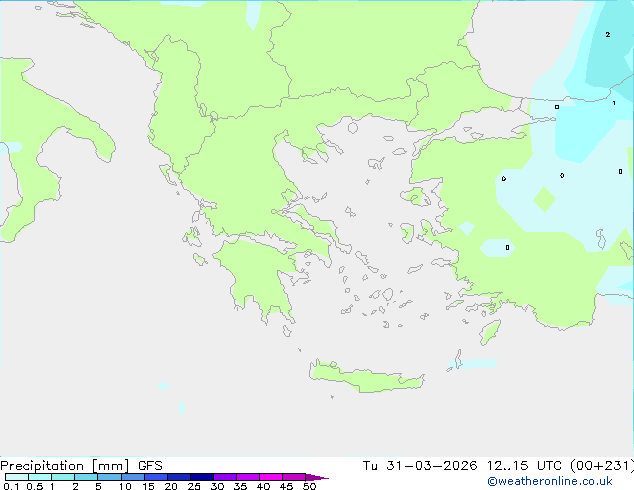The image size is (634, 490).
Task: Click the 35–40 mm magenta-purple swatch
Action: click(x=248, y=477)
